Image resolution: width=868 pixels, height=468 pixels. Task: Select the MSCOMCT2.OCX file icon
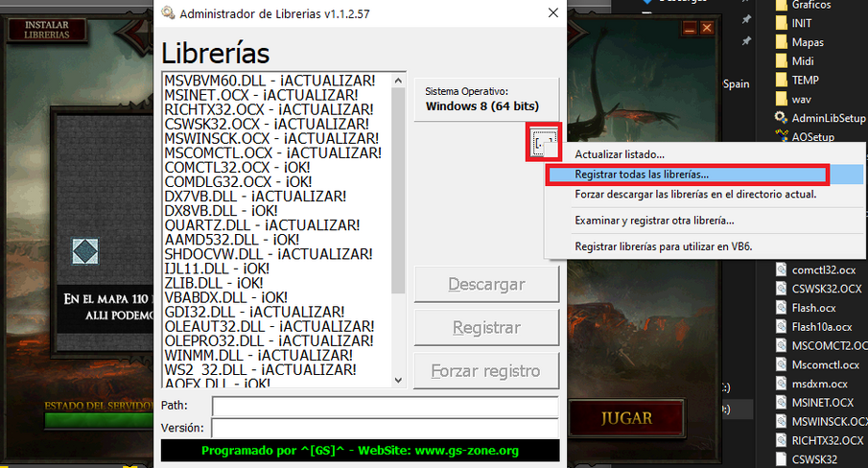pyautogui.click(x=781, y=345)
